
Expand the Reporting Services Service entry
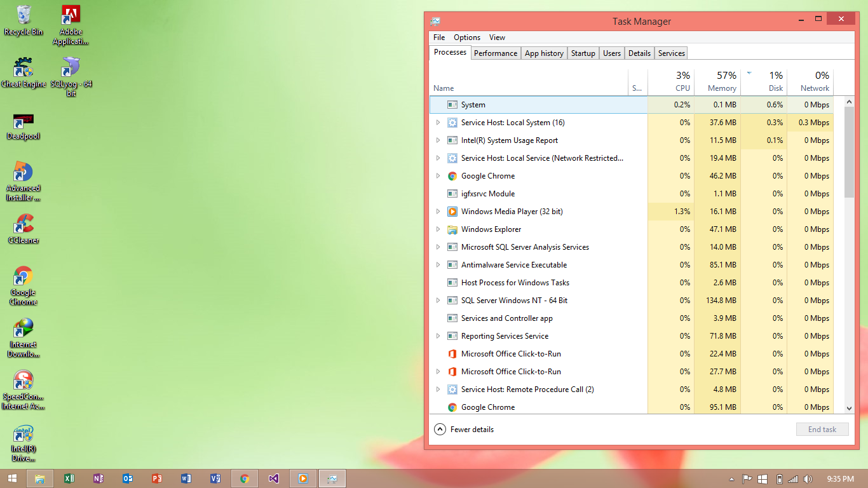tap(438, 336)
